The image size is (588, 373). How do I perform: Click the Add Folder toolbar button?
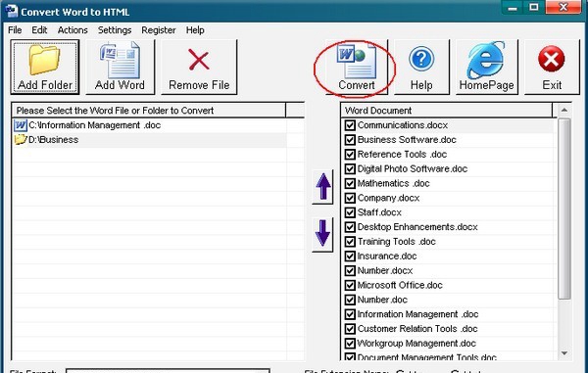point(45,67)
